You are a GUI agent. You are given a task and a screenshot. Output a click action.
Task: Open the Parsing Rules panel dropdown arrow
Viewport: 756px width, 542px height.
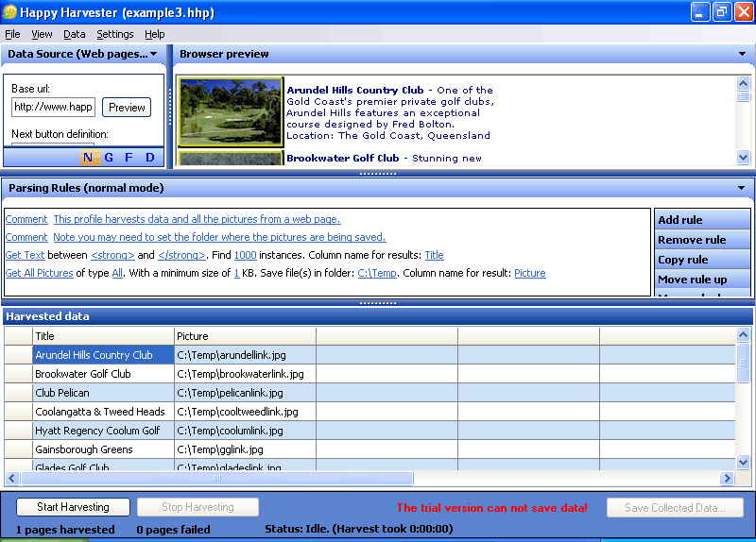click(742, 188)
